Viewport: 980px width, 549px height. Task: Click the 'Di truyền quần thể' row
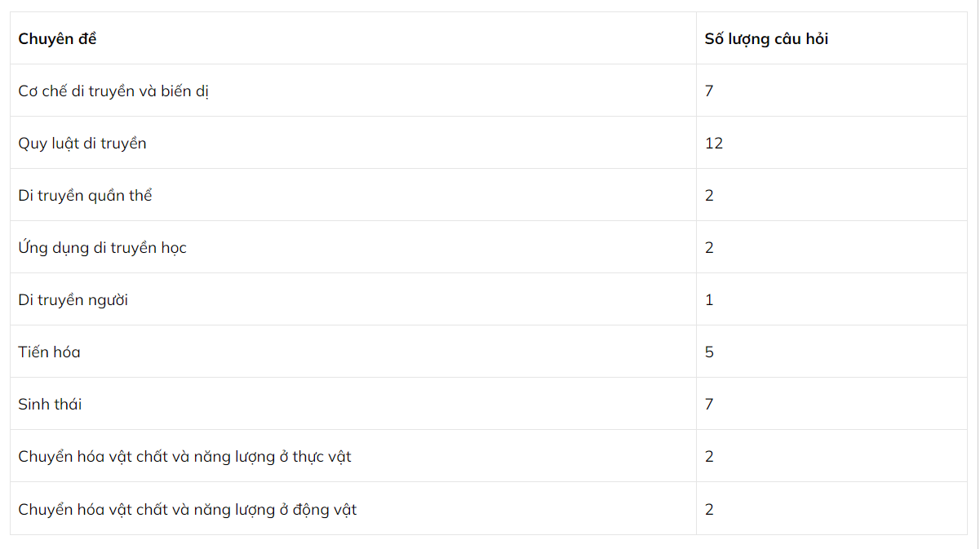(x=85, y=195)
